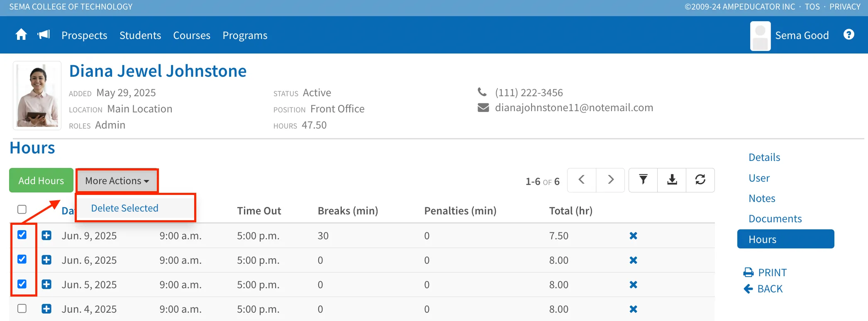Open the Programs menu
Viewport: 868px width, 321px height.
click(x=245, y=36)
